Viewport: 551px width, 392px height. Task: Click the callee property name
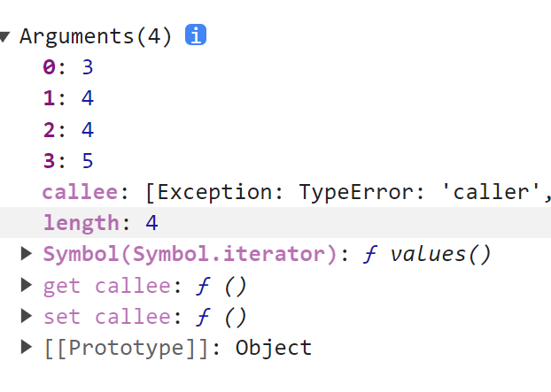(80, 192)
